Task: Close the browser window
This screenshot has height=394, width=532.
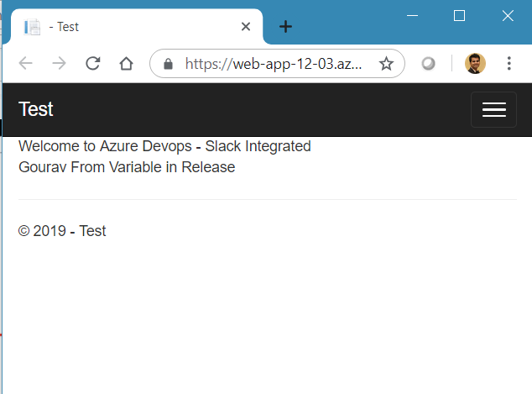Action: tap(508, 16)
